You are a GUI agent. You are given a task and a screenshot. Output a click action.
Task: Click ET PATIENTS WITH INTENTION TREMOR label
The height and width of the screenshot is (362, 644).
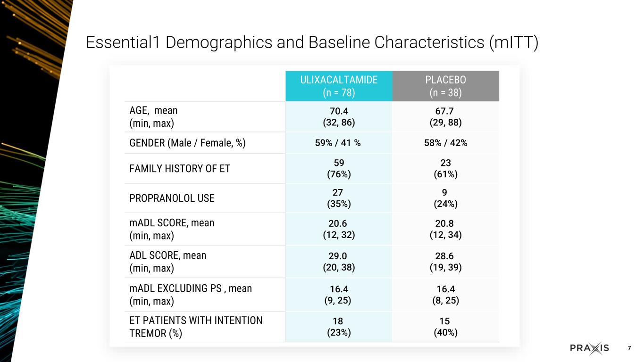pyautogui.click(x=196, y=327)
